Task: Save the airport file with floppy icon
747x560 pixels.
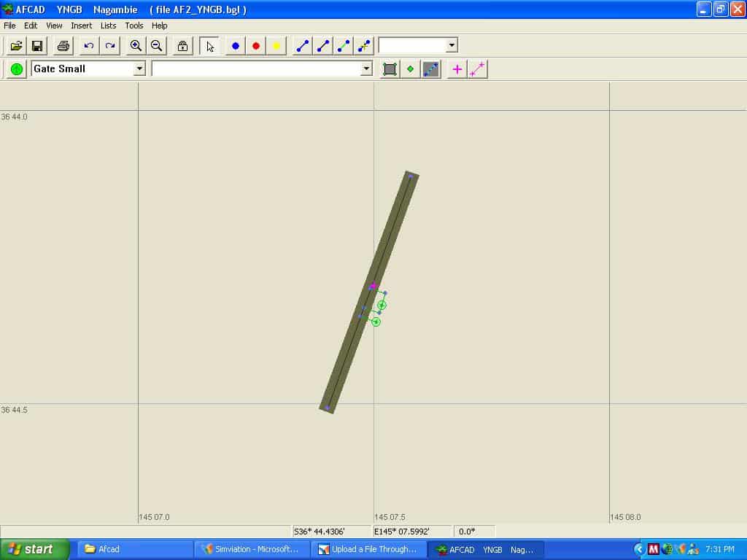Action: click(36, 46)
